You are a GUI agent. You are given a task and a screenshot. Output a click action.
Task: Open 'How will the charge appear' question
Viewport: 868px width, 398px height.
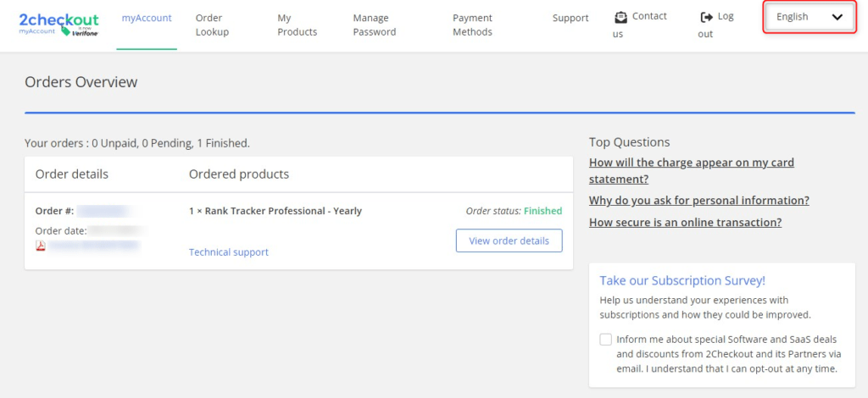click(692, 171)
